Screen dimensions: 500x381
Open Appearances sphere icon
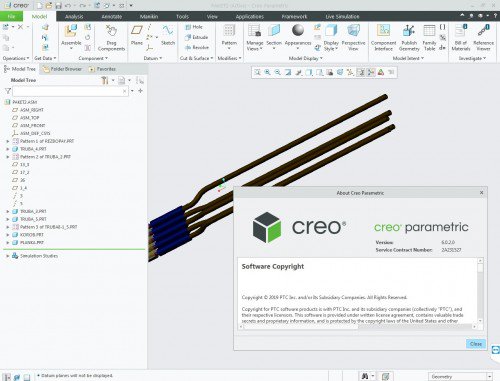(x=298, y=30)
